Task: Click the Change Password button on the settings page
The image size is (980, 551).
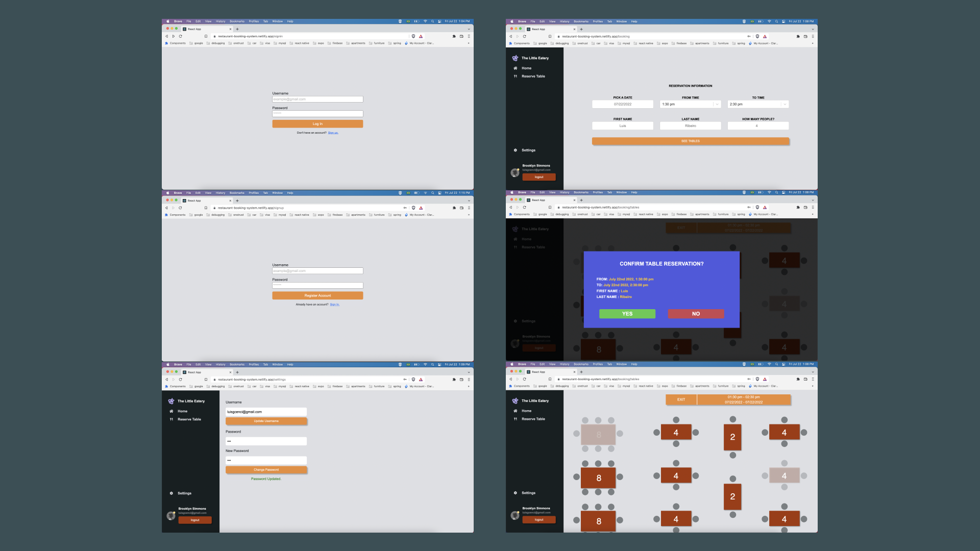Action: click(x=266, y=470)
